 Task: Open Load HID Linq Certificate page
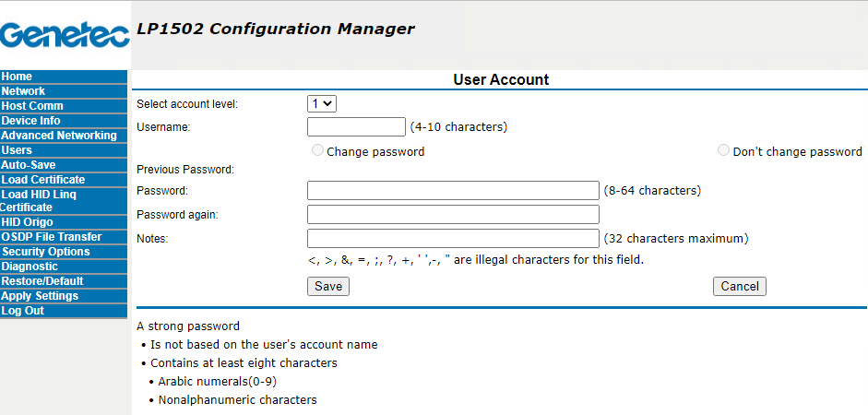(64, 201)
